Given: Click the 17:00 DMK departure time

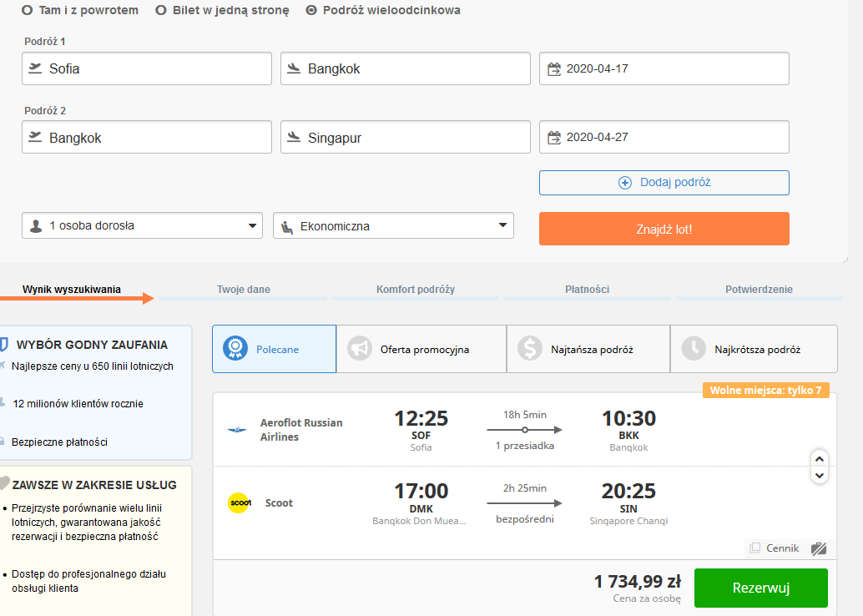Looking at the screenshot, I should (421, 491).
